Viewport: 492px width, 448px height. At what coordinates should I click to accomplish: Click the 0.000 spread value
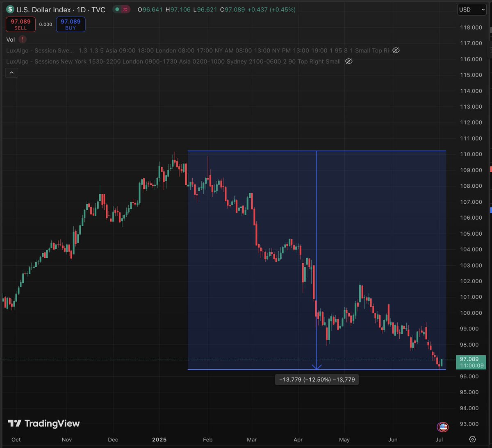[46, 25]
